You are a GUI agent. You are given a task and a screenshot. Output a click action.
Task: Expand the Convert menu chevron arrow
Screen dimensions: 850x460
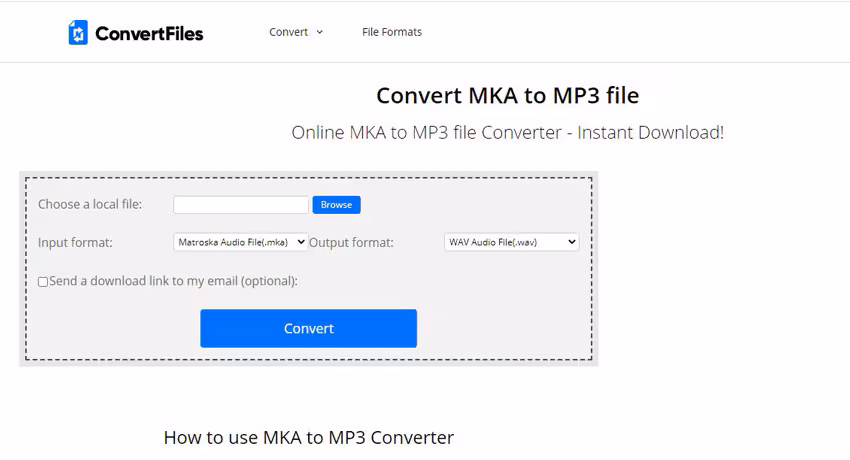(320, 32)
